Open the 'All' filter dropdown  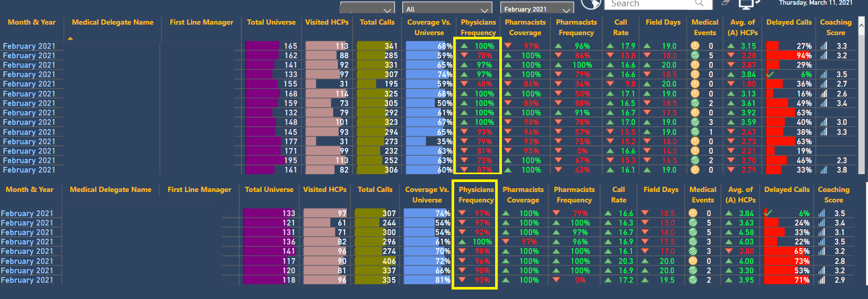447,7
